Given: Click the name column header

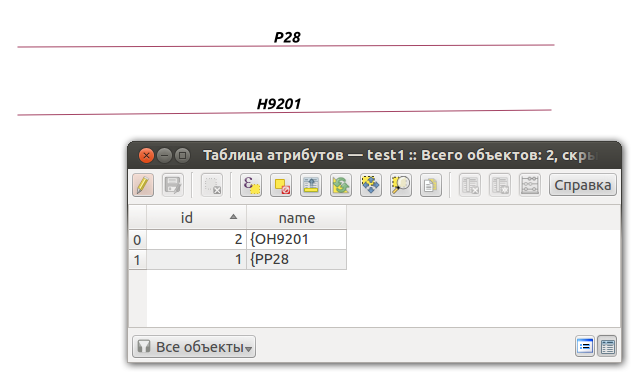Looking at the screenshot, I should click(296, 218).
